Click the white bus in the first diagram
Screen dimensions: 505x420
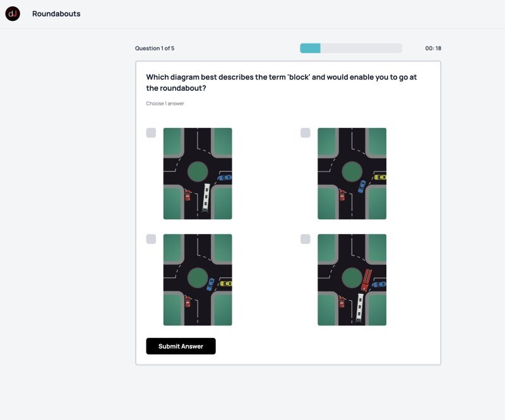click(206, 197)
